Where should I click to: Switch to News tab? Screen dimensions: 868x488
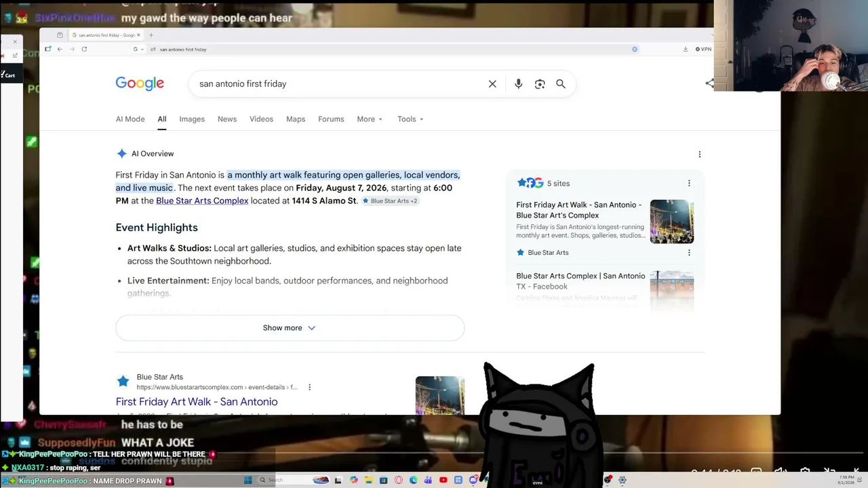(x=227, y=119)
